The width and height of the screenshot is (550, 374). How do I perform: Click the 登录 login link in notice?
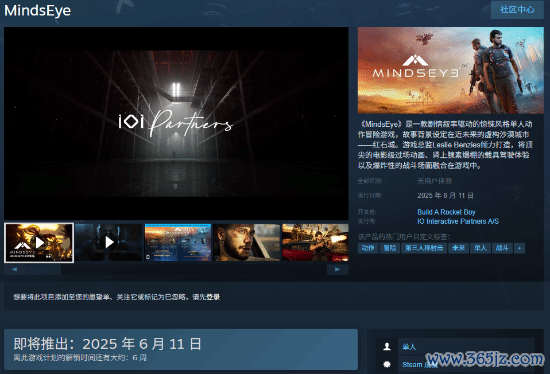[x=213, y=297]
